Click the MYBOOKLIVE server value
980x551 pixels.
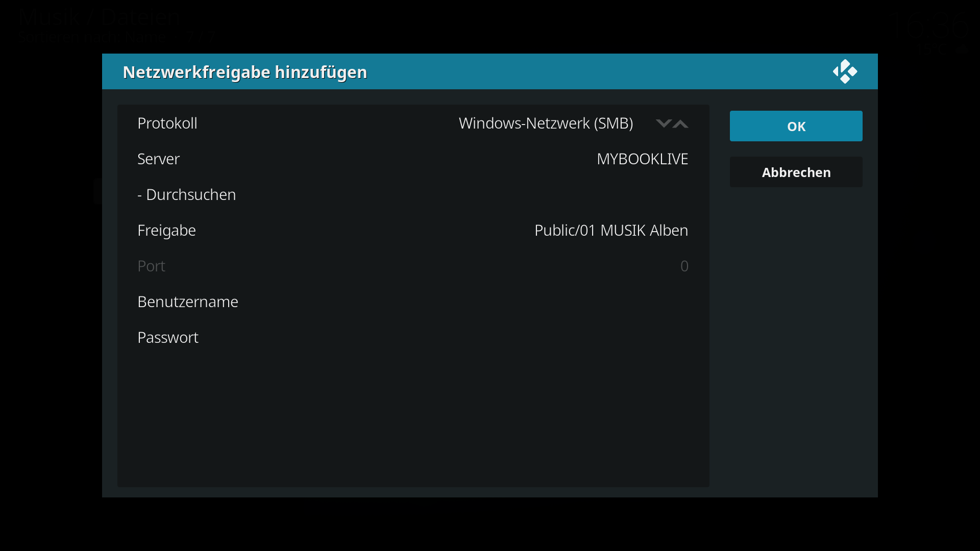(642, 159)
